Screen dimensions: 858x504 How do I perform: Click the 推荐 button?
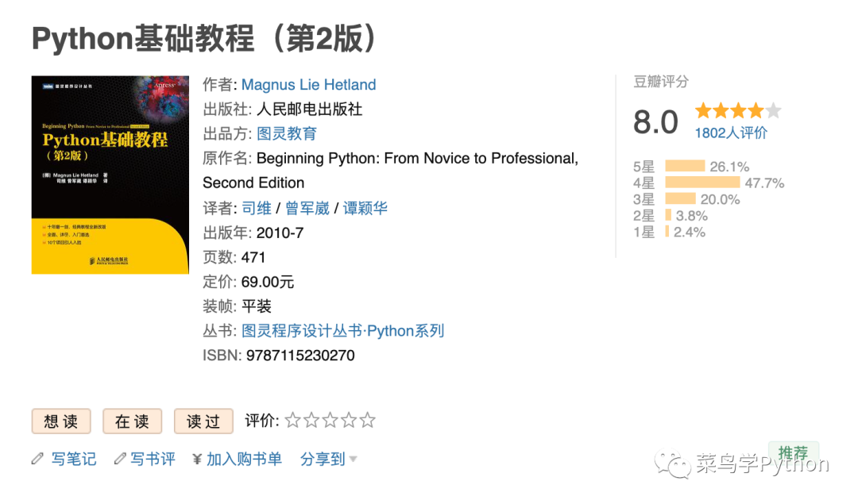pyautogui.click(x=794, y=452)
